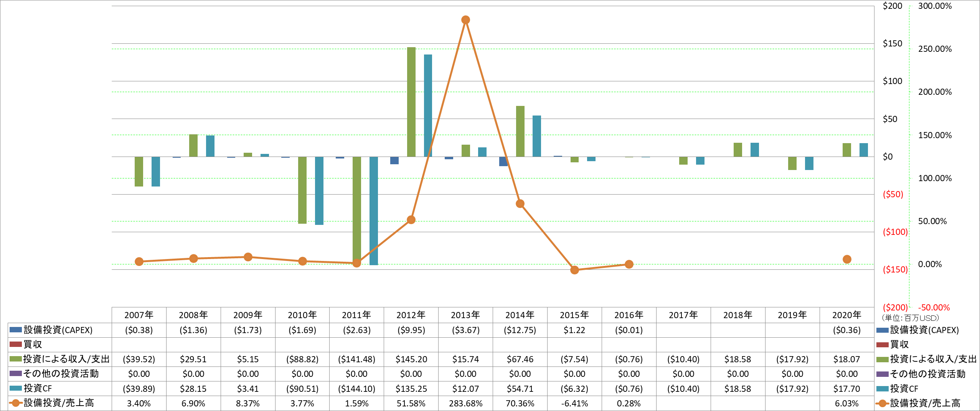Click the tall teal bar for 2012年
The height and width of the screenshot is (411, 980).
coord(428,106)
